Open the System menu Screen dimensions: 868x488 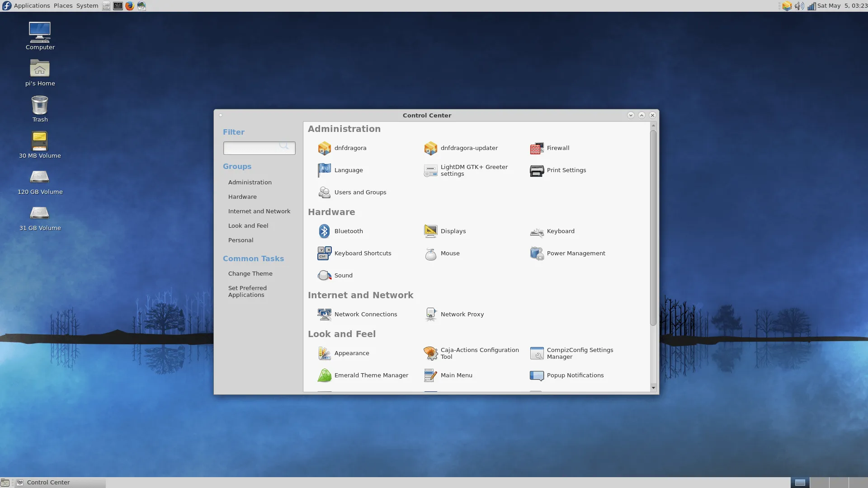(87, 6)
